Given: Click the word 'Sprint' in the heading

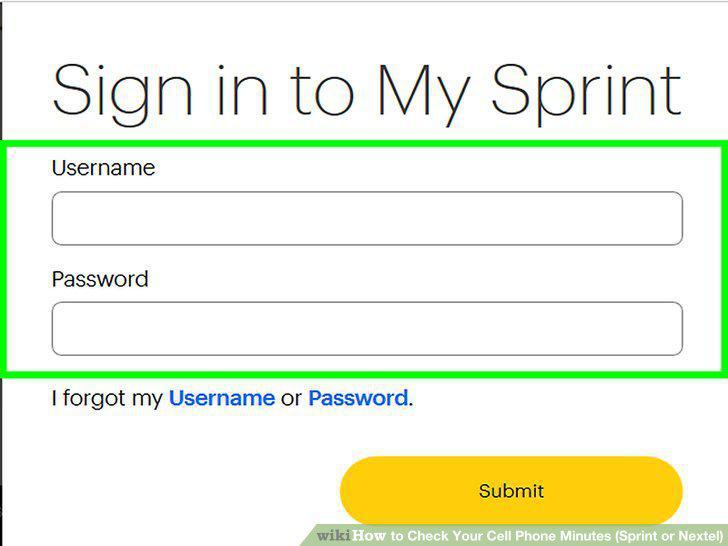Looking at the screenshot, I should point(586,93).
